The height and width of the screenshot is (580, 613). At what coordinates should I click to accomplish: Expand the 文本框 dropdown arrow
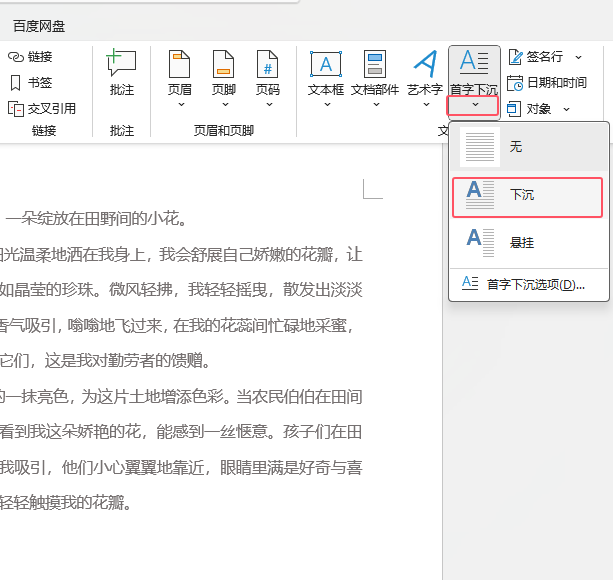pyautogui.click(x=327, y=104)
